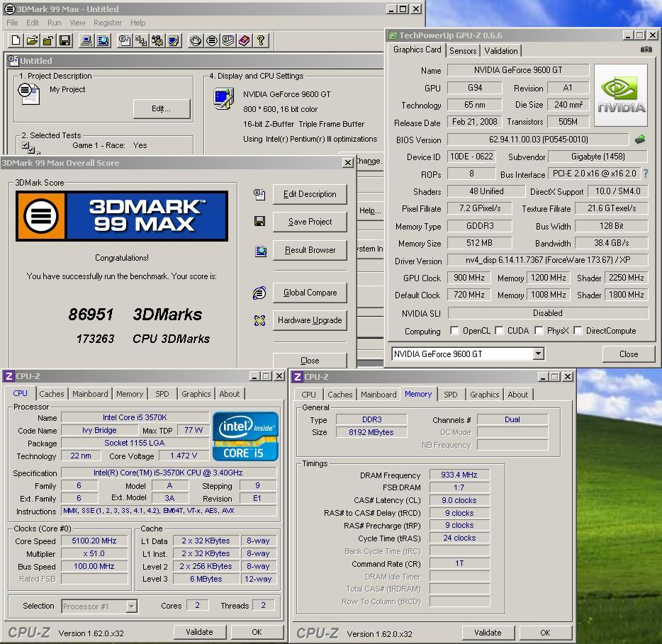This screenshot has width=662, height=644.
Task: Click the 3DMark striped logo toolbar icon
Action: (x=212, y=40)
